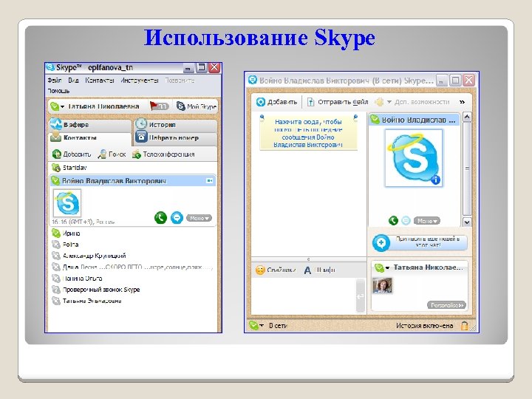The height and width of the screenshot is (399, 532).
Task: Click the yellow note to load previous messages
Action: coord(308,133)
